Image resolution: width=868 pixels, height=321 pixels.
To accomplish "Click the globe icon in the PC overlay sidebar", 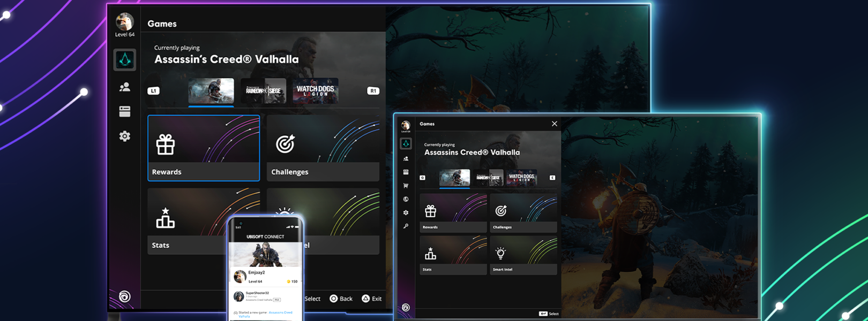I will [406, 199].
